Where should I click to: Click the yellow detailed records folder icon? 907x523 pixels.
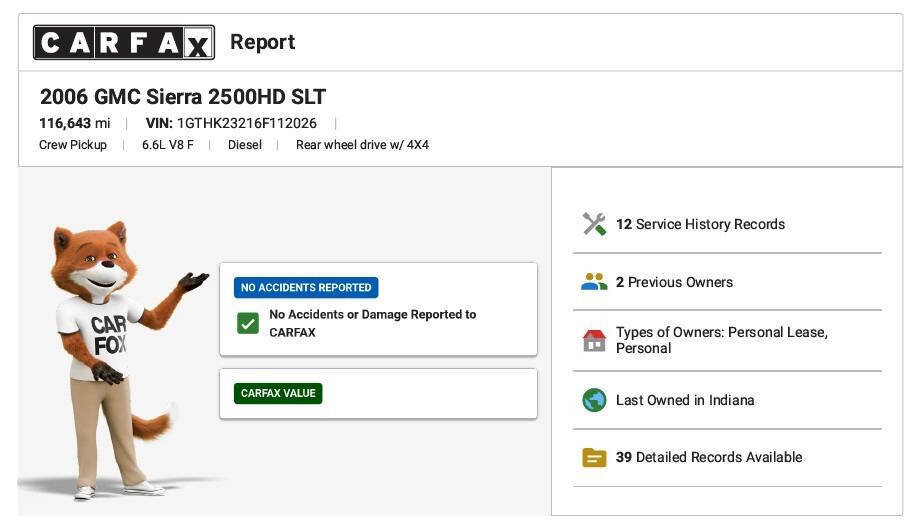(x=594, y=457)
